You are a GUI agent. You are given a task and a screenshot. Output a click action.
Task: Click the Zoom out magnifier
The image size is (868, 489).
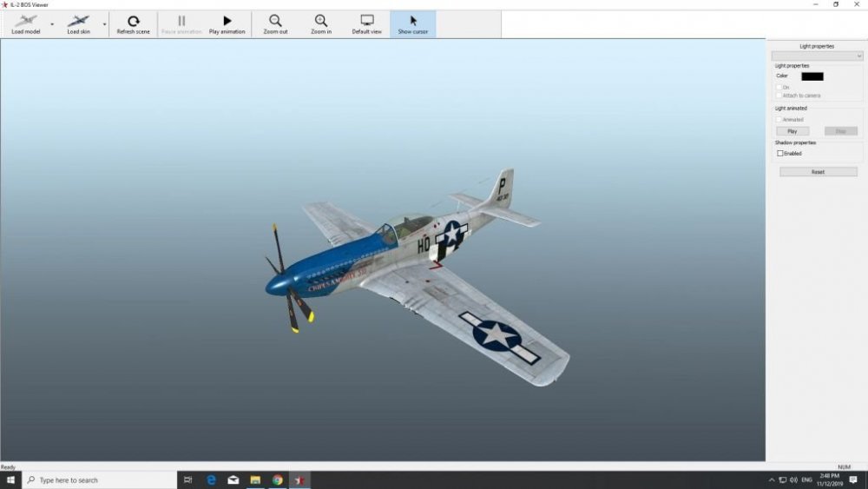(x=275, y=24)
